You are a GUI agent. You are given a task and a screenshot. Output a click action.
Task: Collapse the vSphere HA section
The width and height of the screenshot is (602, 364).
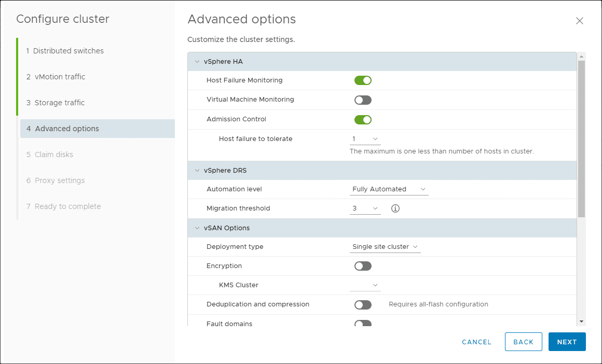[197, 62]
